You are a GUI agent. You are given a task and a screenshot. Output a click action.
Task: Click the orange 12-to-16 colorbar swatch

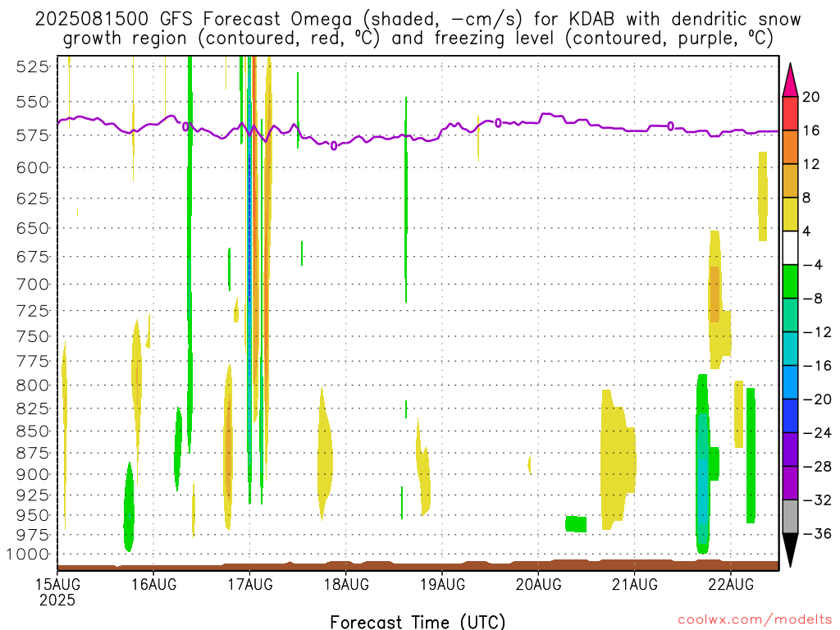pyautogui.click(x=790, y=147)
